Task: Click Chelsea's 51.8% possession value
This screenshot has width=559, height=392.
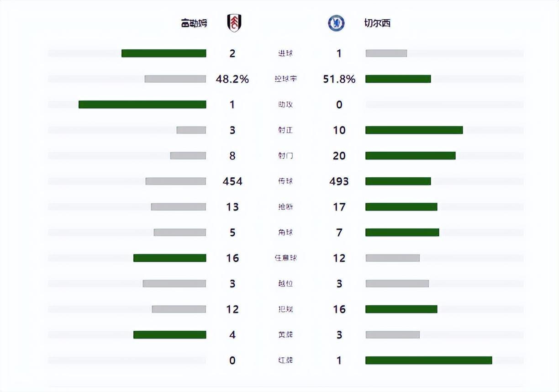Action: click(x=339, y=79)
